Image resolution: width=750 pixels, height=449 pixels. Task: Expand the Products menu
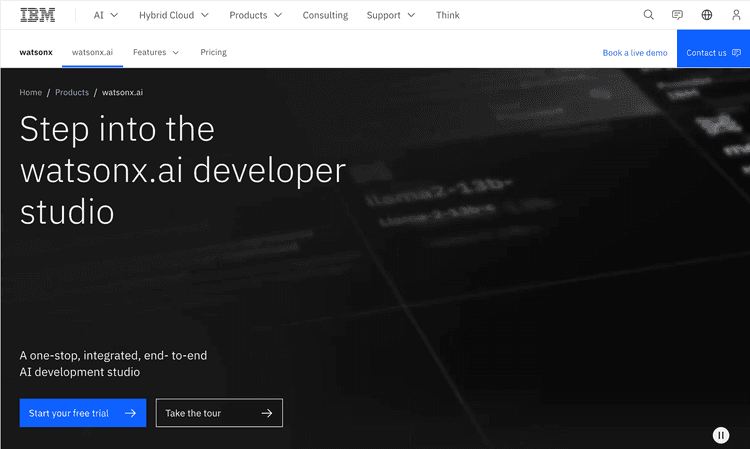[255, 15]
